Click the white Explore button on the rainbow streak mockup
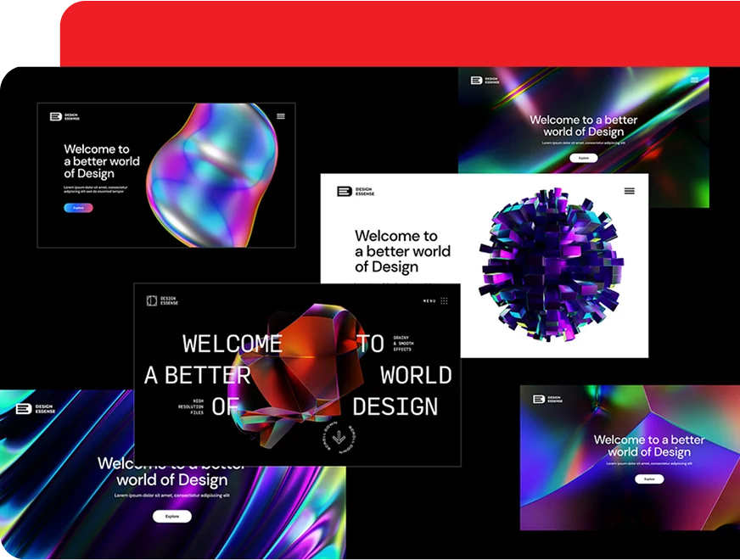 583,158
